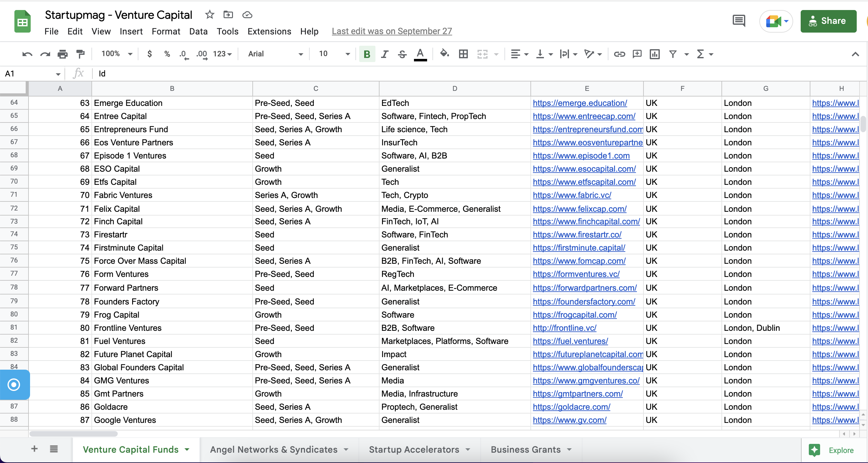Click the borders grid icon
This screenshot has height=463, width=868.
click(x=463, y=54)
